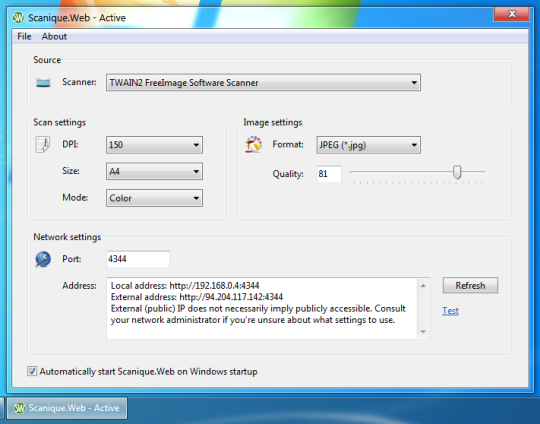The image size is (540, 424).
Task: Open the Mode dropdown showing Color
Action: tap(154, 198)
